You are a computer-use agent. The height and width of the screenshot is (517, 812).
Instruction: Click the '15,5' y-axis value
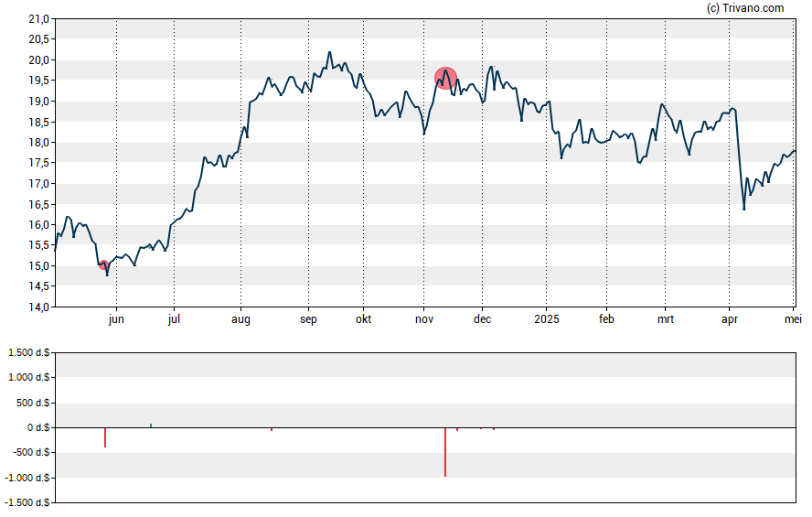(x=38, y=245)
